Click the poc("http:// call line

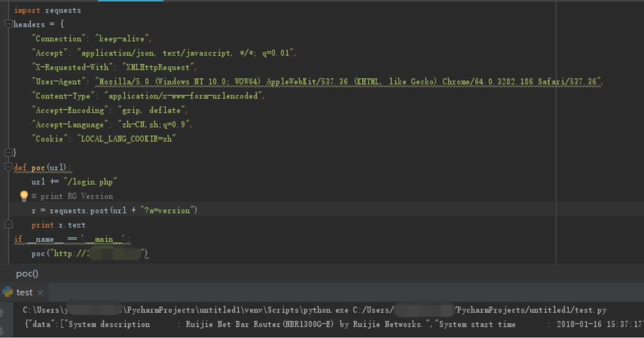(x=90, y=253)
